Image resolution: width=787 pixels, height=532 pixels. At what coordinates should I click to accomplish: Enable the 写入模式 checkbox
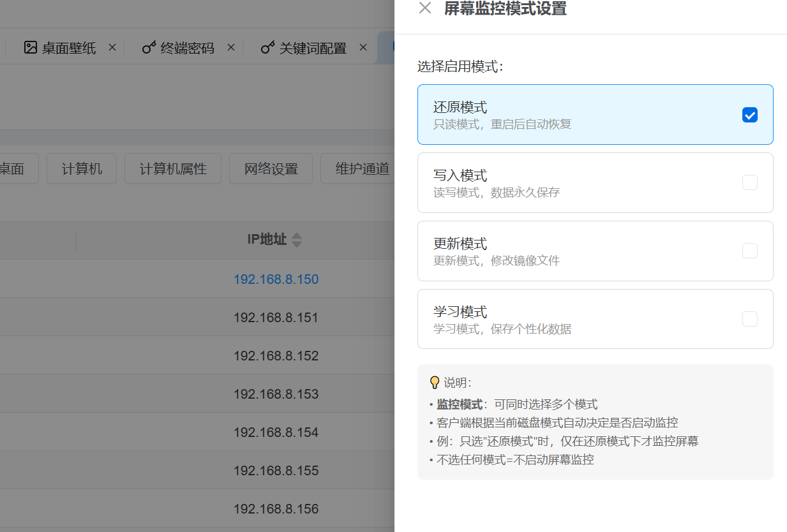pyautogui.click(x=750, y=182)
